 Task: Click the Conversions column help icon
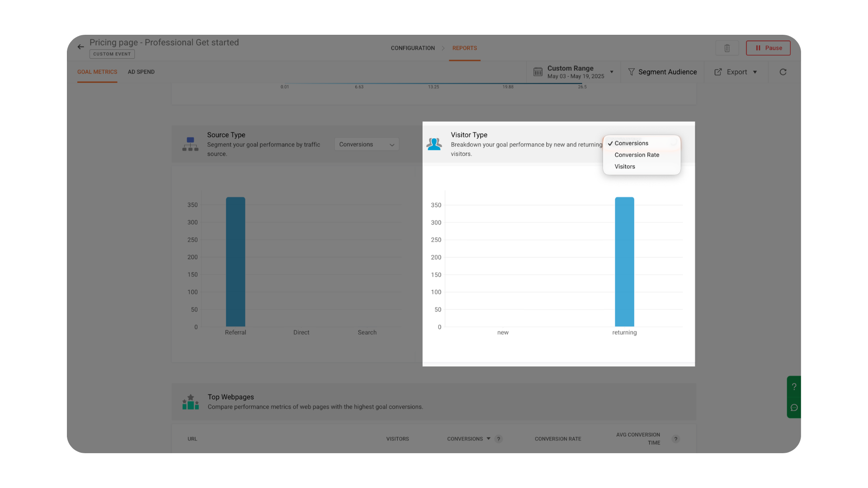point(498,439)
